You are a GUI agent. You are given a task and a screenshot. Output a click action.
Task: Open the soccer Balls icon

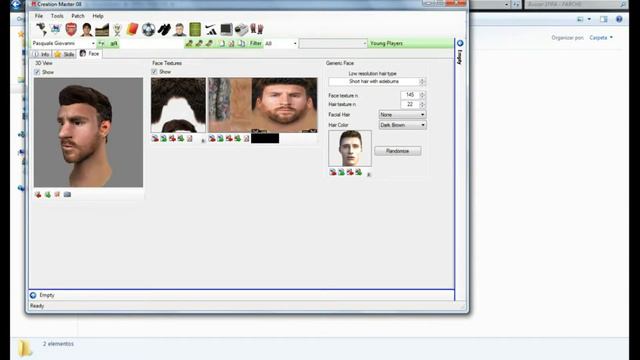(149, 29)
